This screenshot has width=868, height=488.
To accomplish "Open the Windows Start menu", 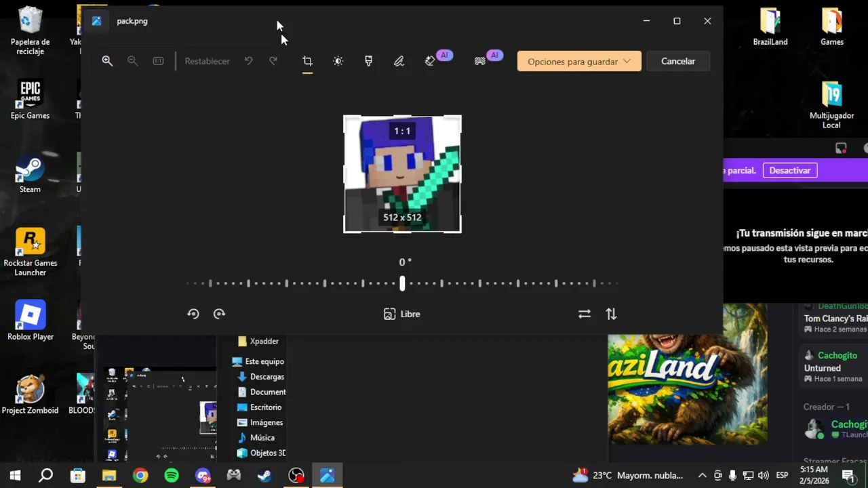I will click(x=15, y=475).
